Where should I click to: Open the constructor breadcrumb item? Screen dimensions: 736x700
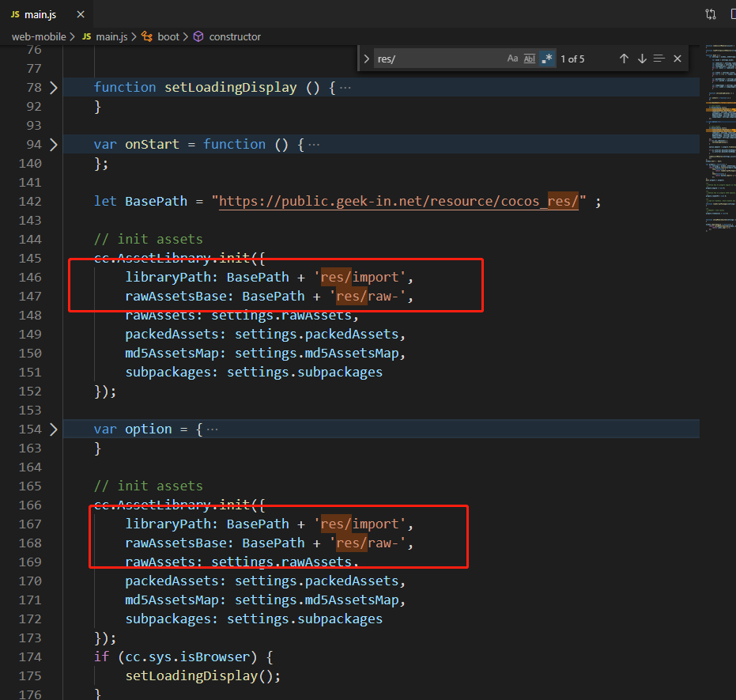[x=235, y=36]
